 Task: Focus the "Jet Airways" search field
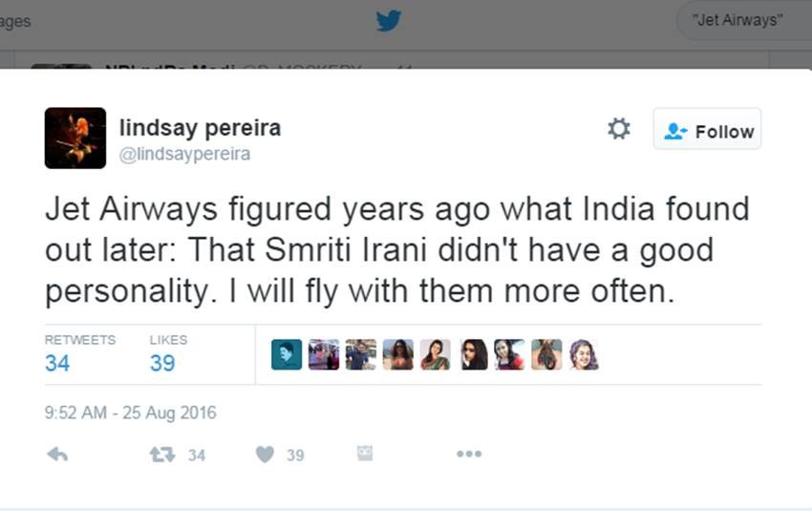point(739,20)
